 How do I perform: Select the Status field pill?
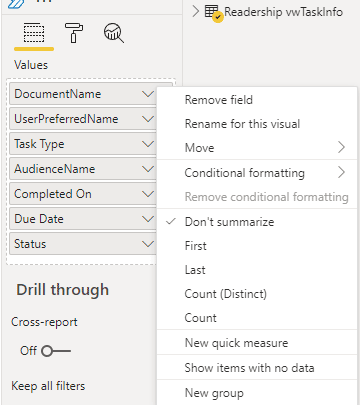click(83, 244)
